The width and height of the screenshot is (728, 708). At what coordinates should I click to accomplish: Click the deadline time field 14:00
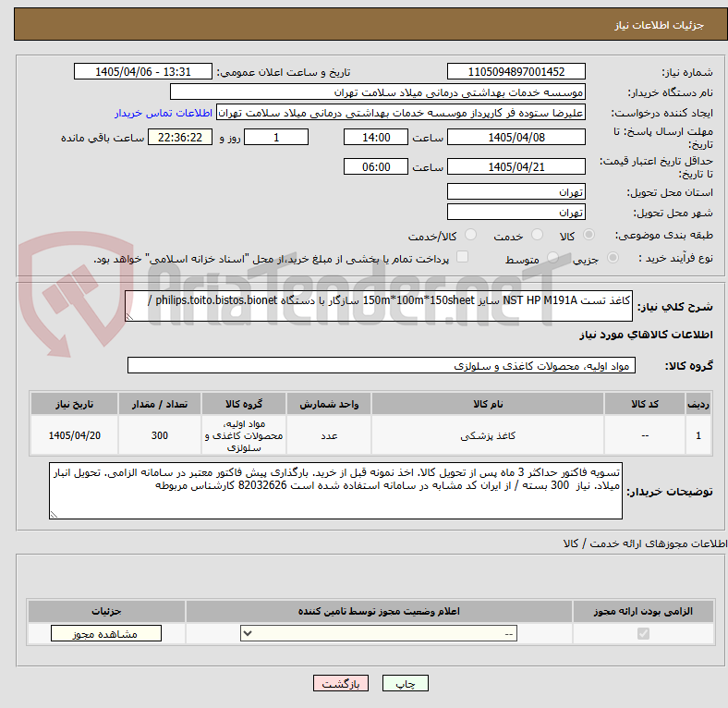376,138
